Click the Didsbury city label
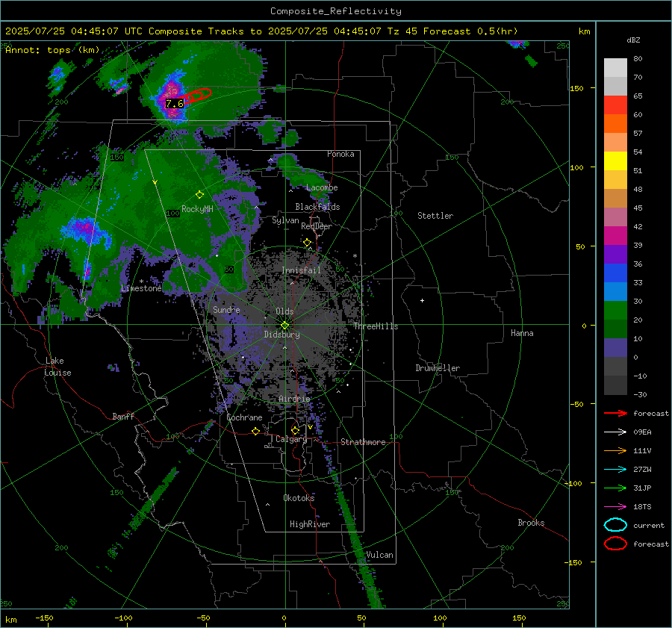 point(281,335)
